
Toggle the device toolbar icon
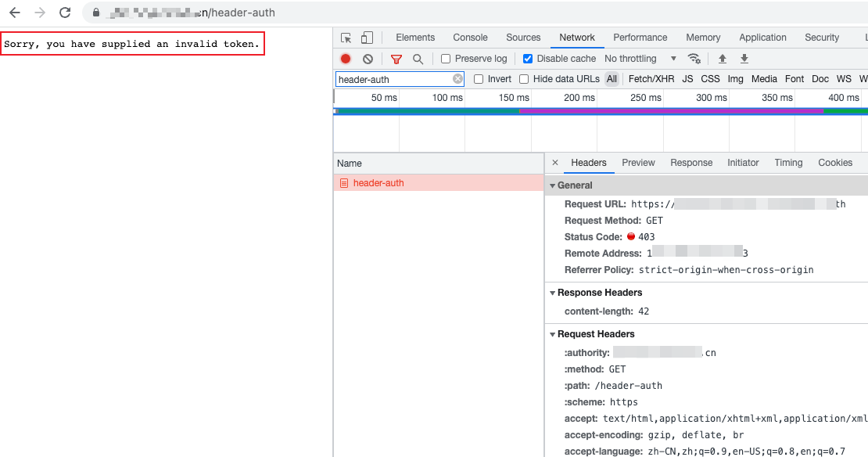click(367, 38)
